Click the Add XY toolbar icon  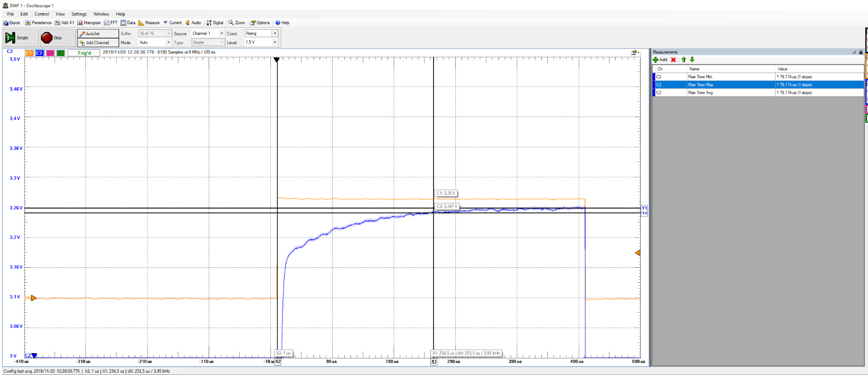click(65, 23)
